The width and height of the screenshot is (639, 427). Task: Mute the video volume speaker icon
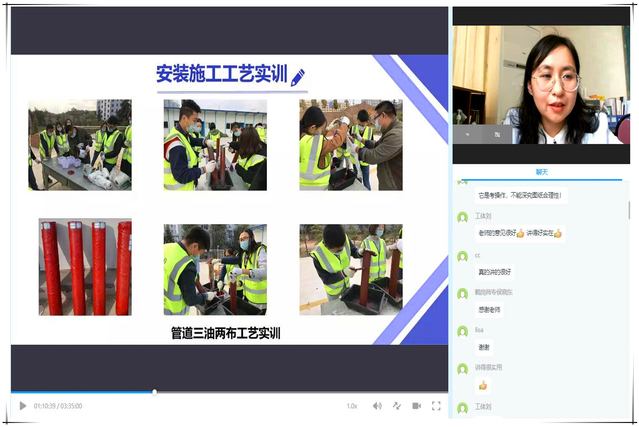tap(377, 406)
